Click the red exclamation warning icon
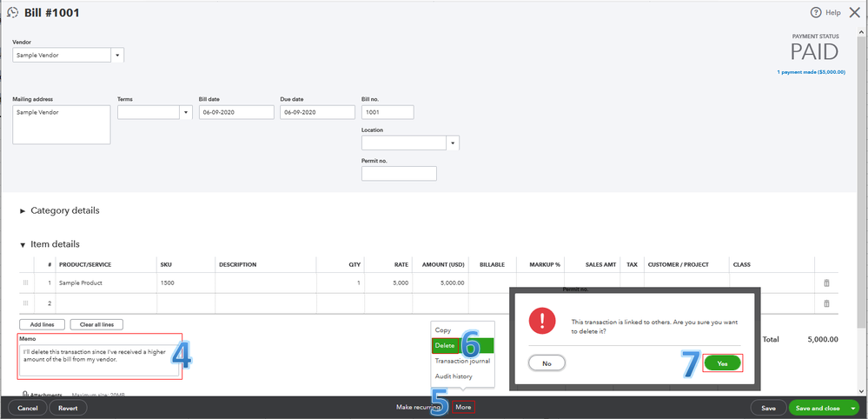Viewport: 868px width, 419px height. point(542,321)
